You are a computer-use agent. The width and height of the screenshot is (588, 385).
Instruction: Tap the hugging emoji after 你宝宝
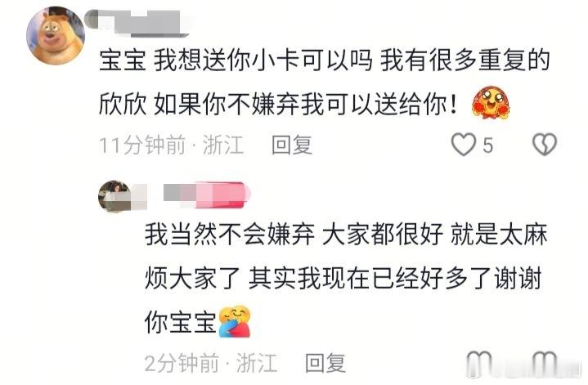click(x=235, y=321)
